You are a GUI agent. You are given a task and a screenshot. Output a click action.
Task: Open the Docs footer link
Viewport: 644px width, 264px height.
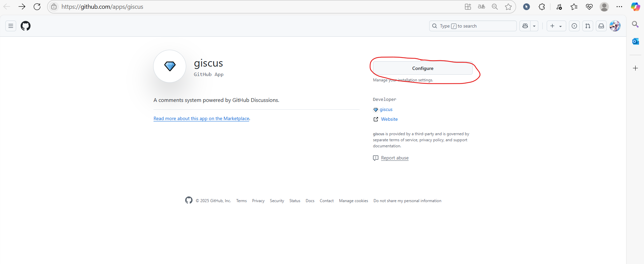click(310, 201)
